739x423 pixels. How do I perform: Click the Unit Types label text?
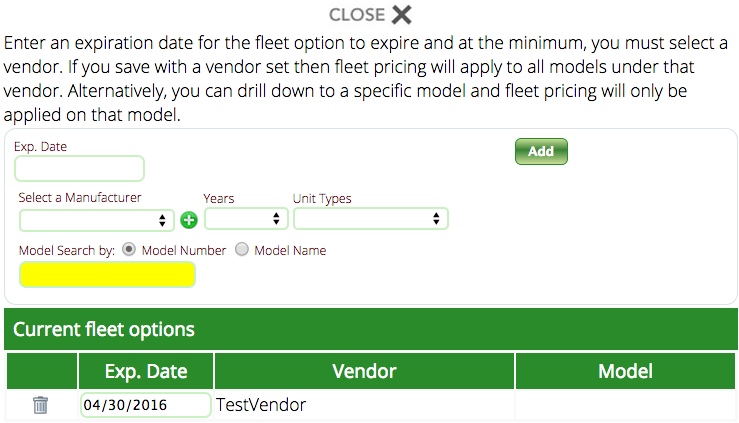[x=322, y=199]
